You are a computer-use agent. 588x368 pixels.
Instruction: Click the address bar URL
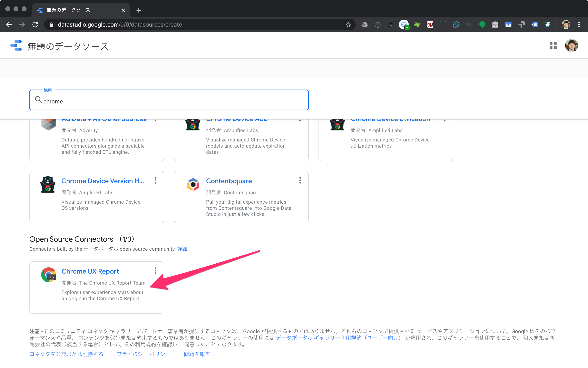tap(120, 25)
